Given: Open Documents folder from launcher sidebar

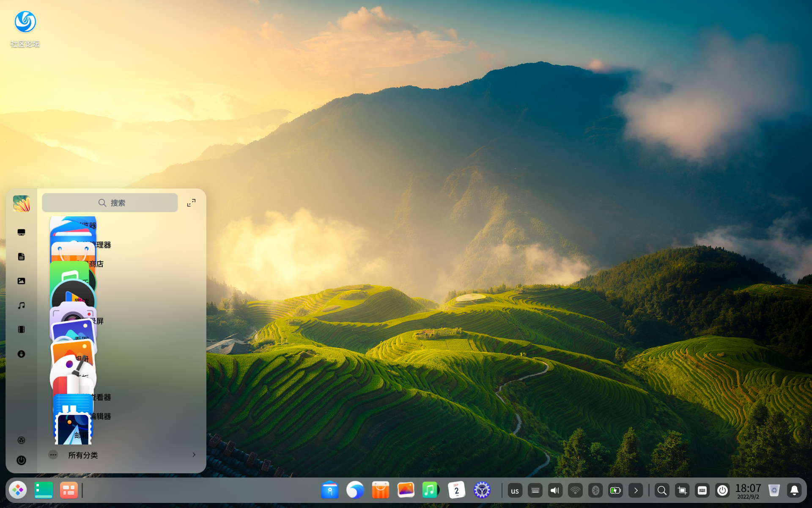Looking at the screenshot, I should (21, 257).
